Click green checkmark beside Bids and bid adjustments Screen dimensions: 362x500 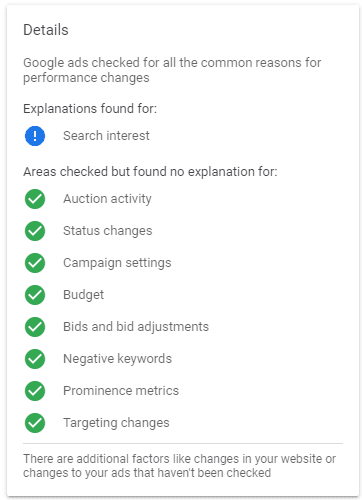[x=35, y=327]
